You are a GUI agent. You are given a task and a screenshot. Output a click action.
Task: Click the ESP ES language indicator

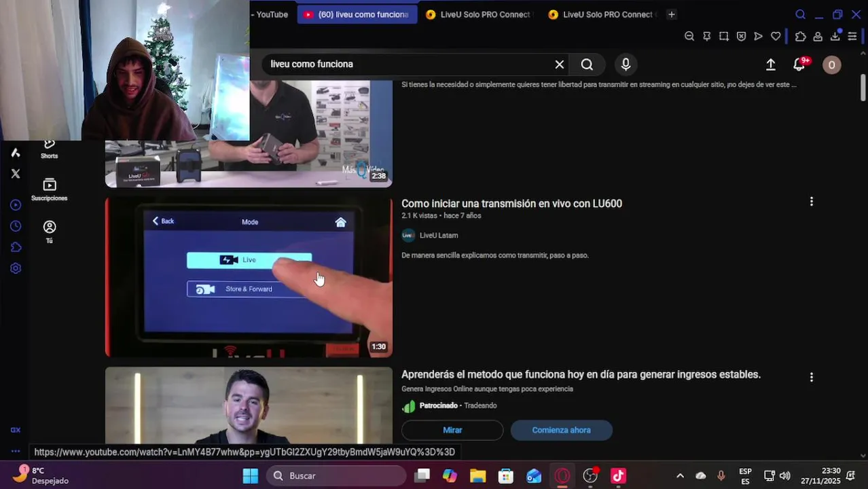click(x=745, y=476)
